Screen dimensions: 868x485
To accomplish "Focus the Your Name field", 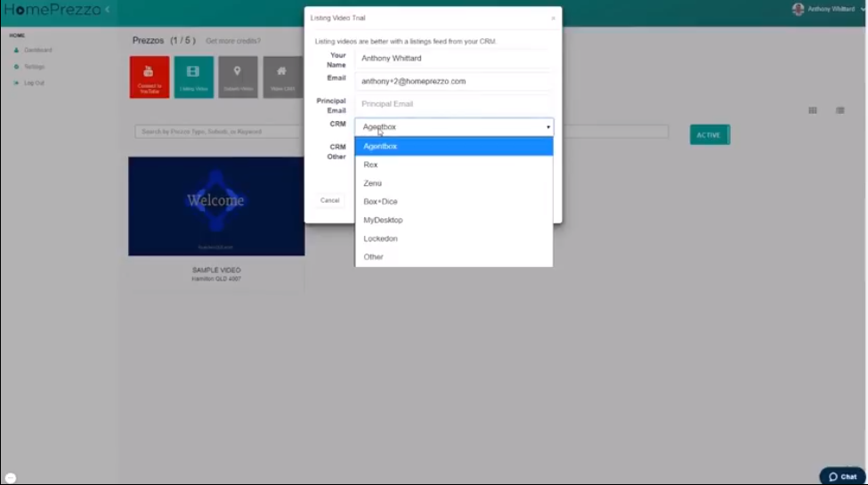I will pos(454,58).
